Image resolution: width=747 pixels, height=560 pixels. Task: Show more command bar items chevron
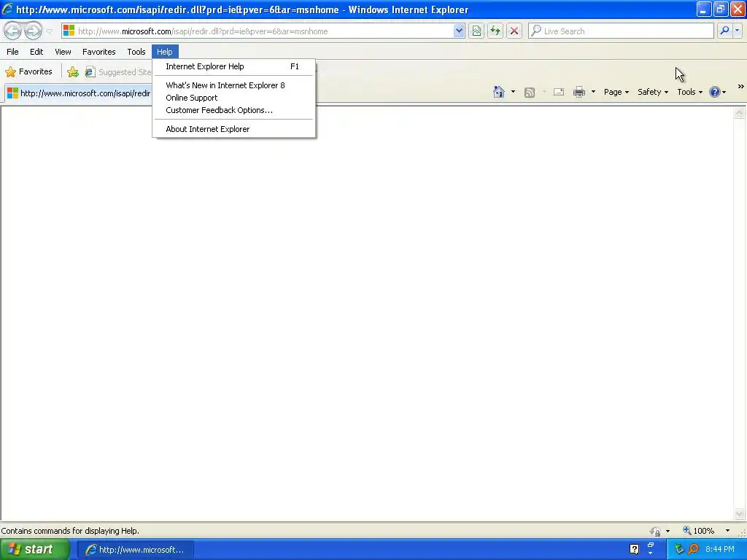[x=741, y=87]
